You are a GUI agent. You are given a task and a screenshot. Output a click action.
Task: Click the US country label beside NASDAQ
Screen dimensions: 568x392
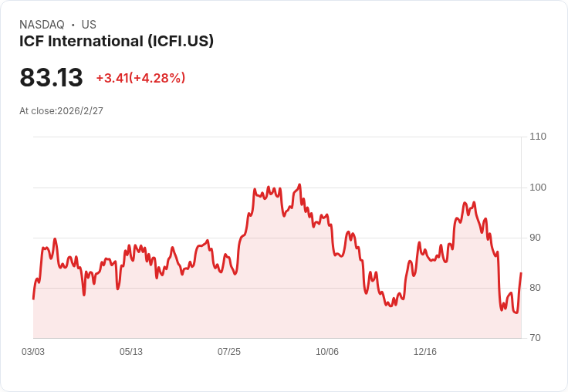pyautogui.click(x=89, y=25)
